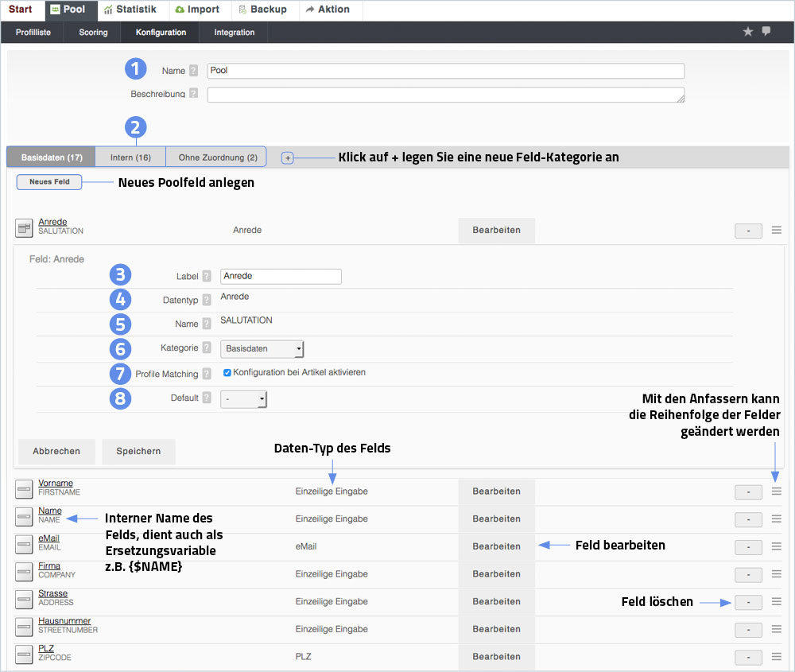This screenshot has height=672, width=795.
Task: Click the help icon next to Datentyp
Action: point(207,300)
